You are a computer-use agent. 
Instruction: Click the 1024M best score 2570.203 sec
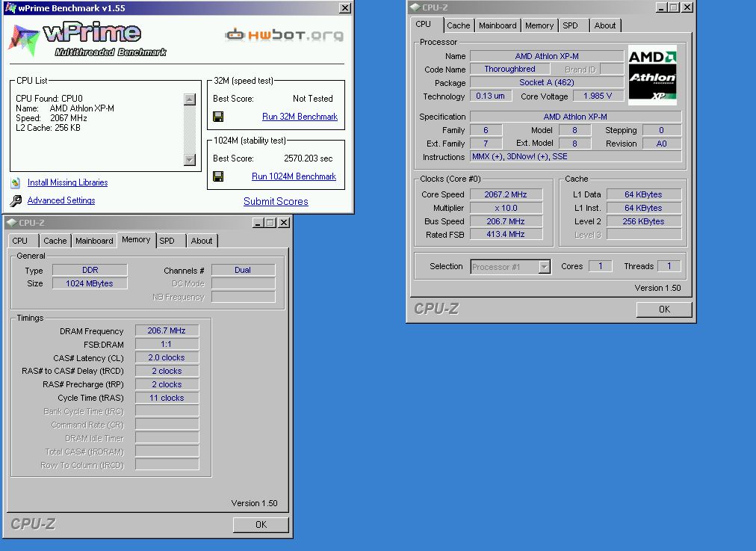pos(308,158)
